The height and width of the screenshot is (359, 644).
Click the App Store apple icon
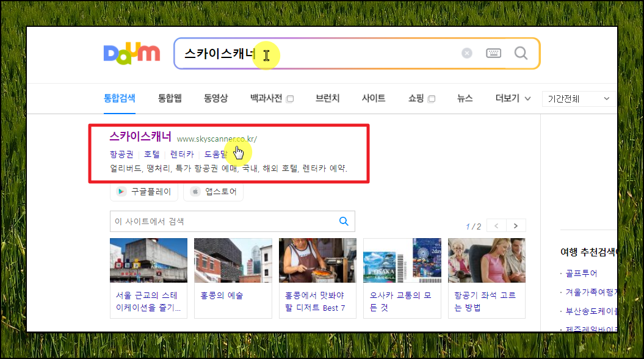coord(195,192)
